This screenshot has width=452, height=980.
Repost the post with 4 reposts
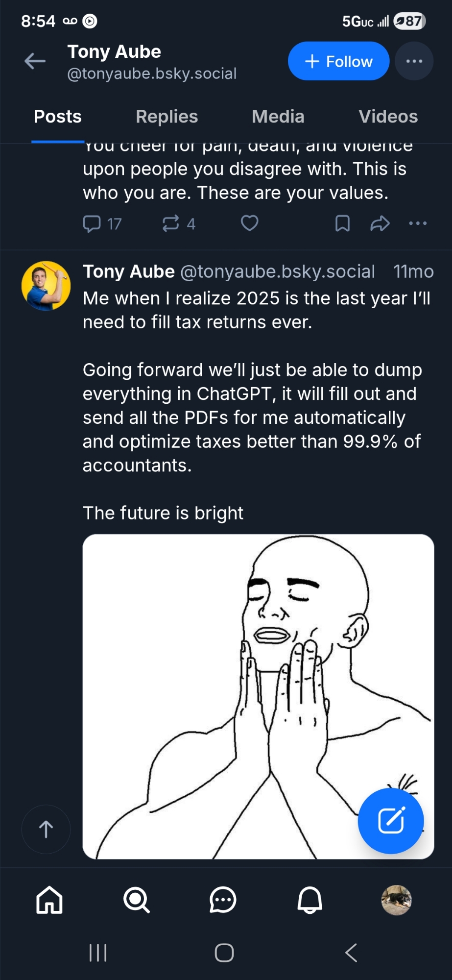171,223
